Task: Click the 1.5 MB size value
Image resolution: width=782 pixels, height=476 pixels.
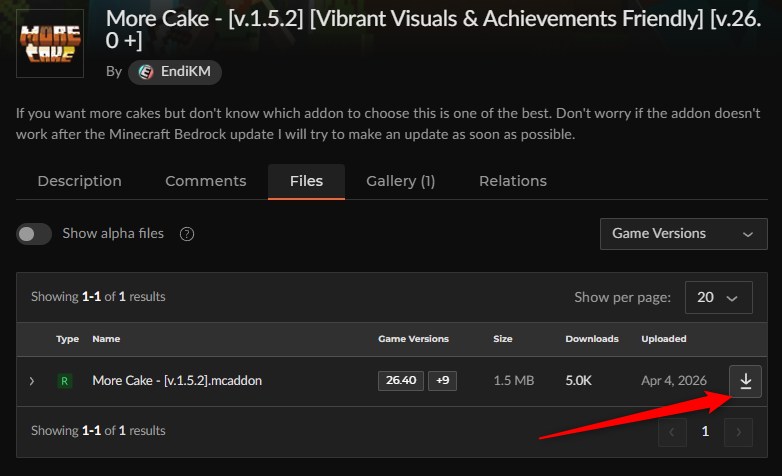Action: [x=514, y=381]
